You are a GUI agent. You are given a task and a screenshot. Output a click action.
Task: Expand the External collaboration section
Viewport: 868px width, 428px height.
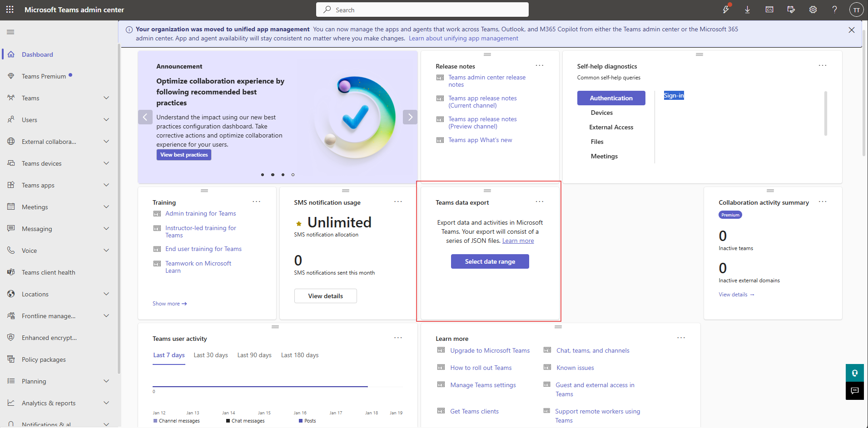tap(106, 142)
